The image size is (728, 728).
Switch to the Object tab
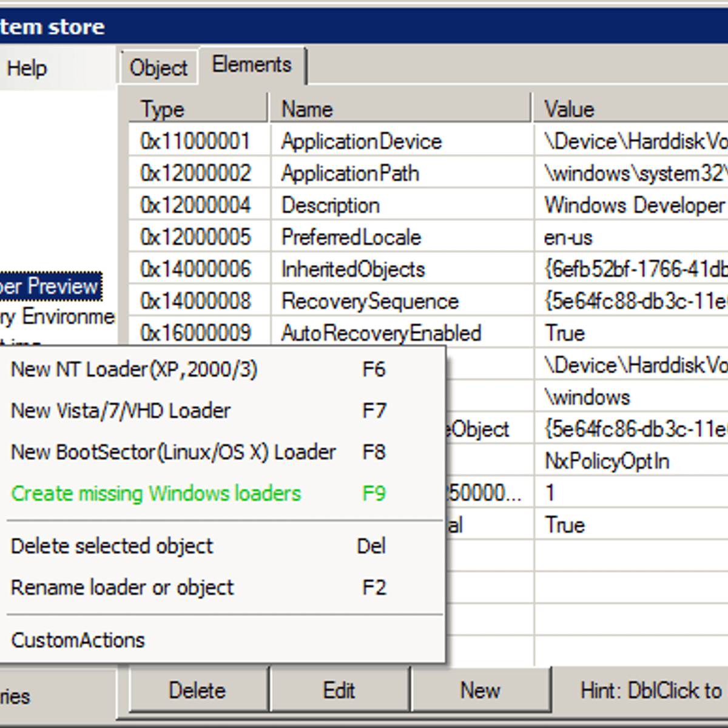click(158, 68)
